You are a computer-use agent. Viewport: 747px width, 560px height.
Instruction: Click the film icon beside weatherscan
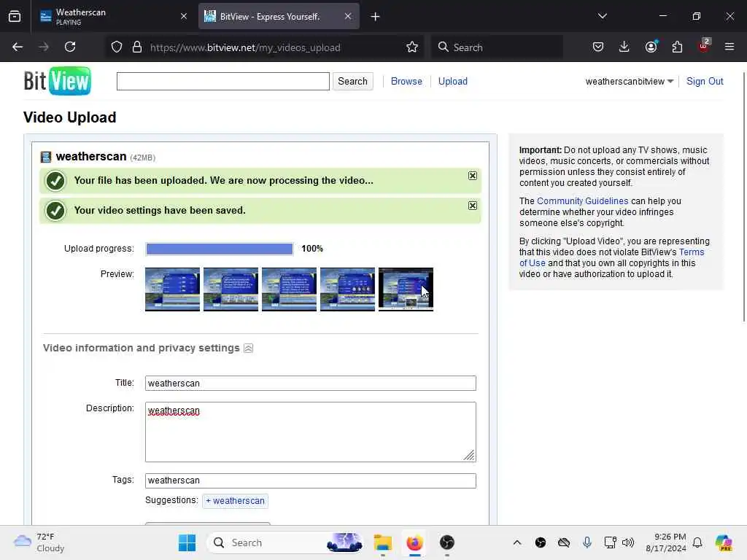[x=46, y=157]
